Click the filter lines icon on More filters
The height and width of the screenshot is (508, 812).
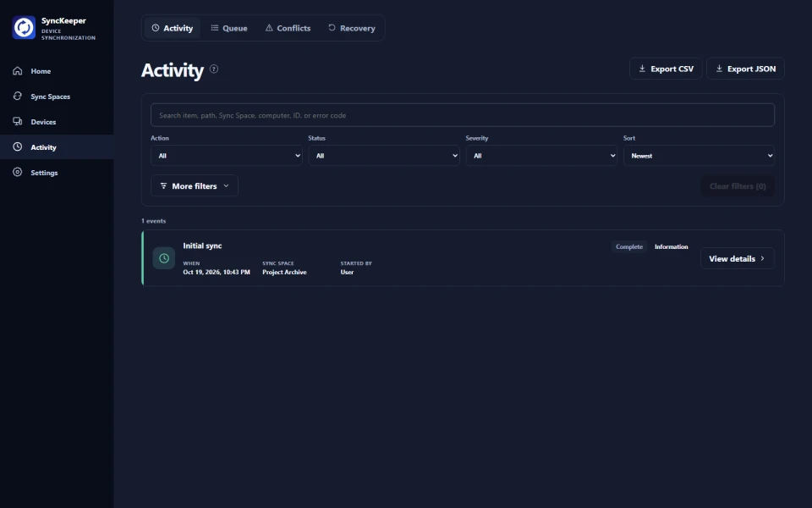coord(163,185)
